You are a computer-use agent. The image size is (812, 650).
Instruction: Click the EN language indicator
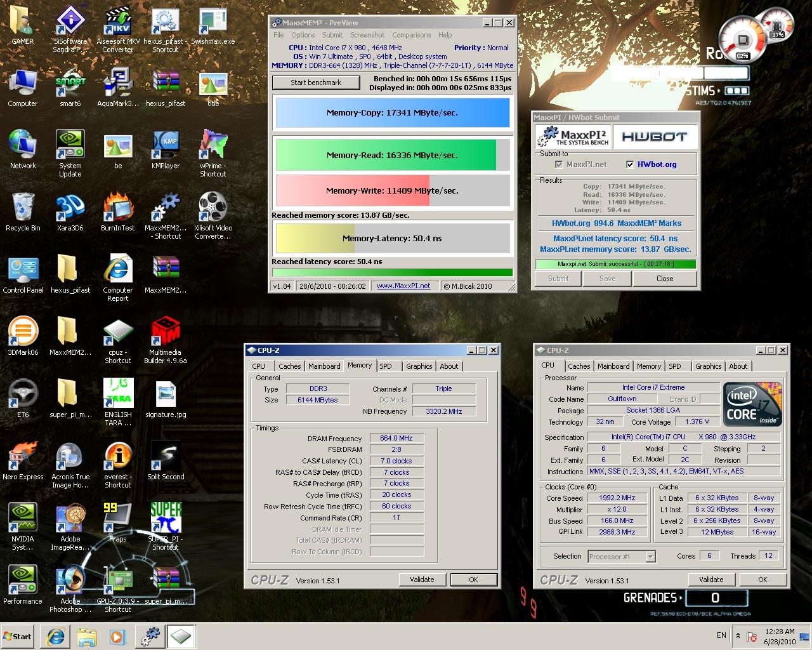tap(721, 635)
